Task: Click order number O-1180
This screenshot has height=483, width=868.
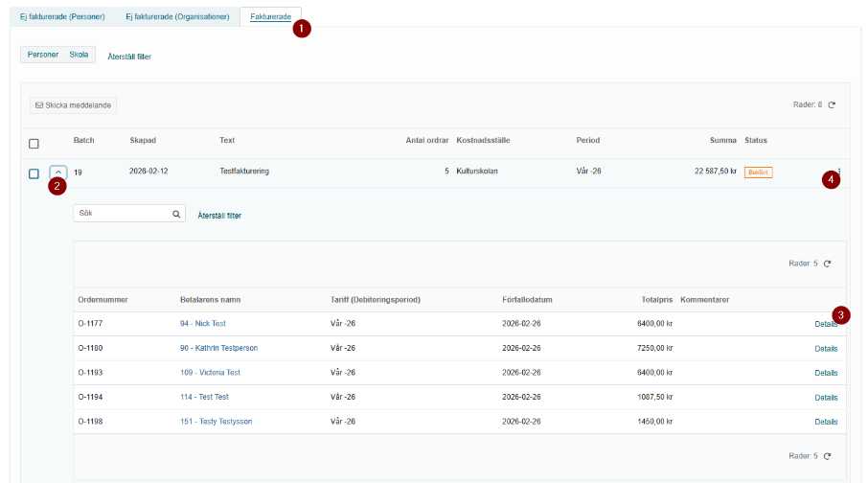Action: click(x=90, y=348)
